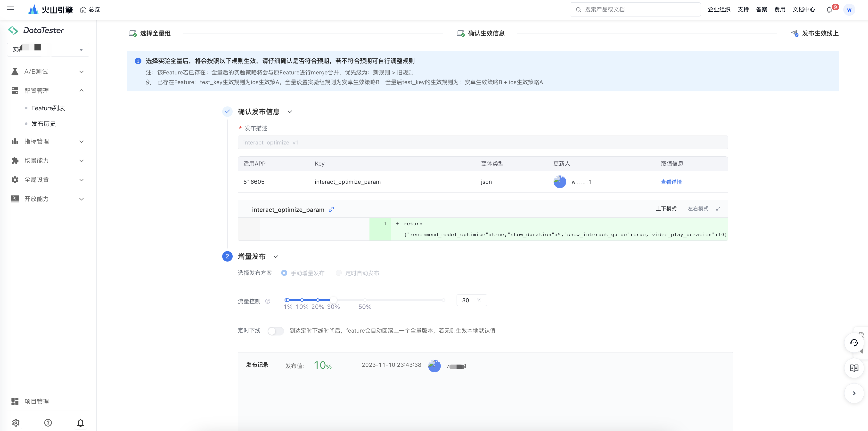Open the documentation book floating button
868x431 pixels.
[854, 368]
